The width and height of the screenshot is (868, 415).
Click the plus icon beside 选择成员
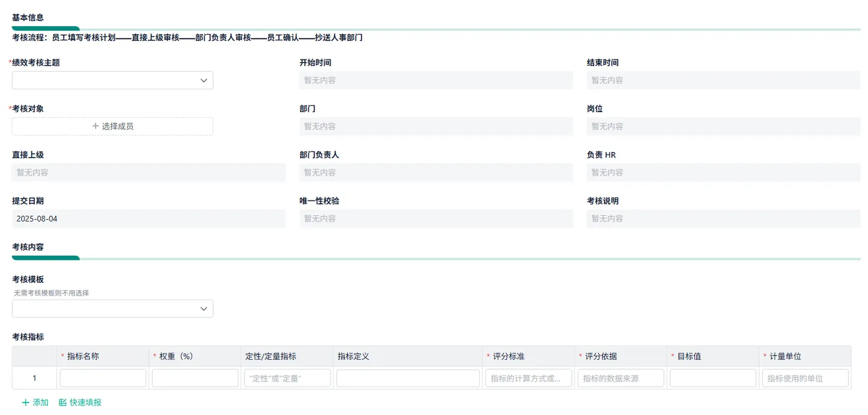pyautogui.click(x=95, y=126)
